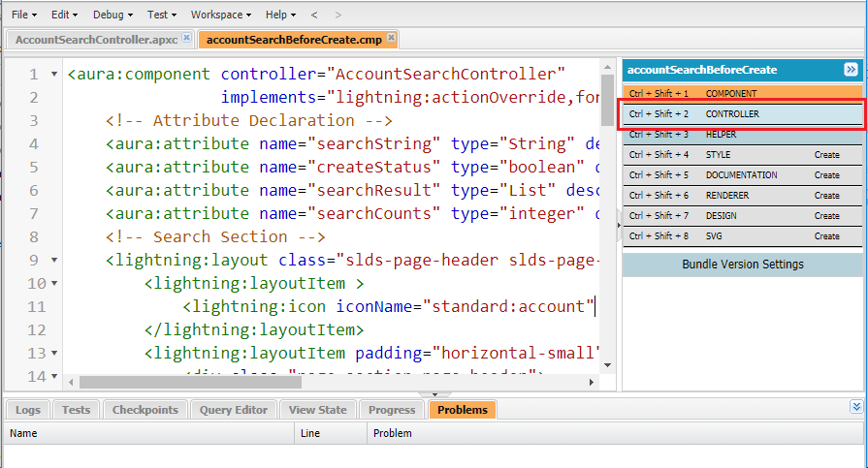Screen dimensions: 868x468
Task: Click editor vertical scrollbar up arrow
Action: [607, 67]
